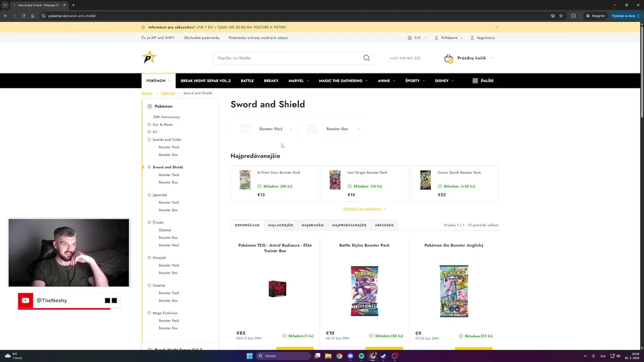Collapse the Pokémon sidebar category
The image size is (644, 362).
tap(149, 106)
